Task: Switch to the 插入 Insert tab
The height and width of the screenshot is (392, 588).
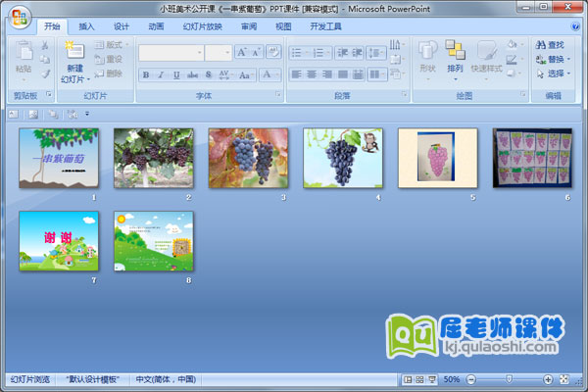Action: click(x=86, y=26)
